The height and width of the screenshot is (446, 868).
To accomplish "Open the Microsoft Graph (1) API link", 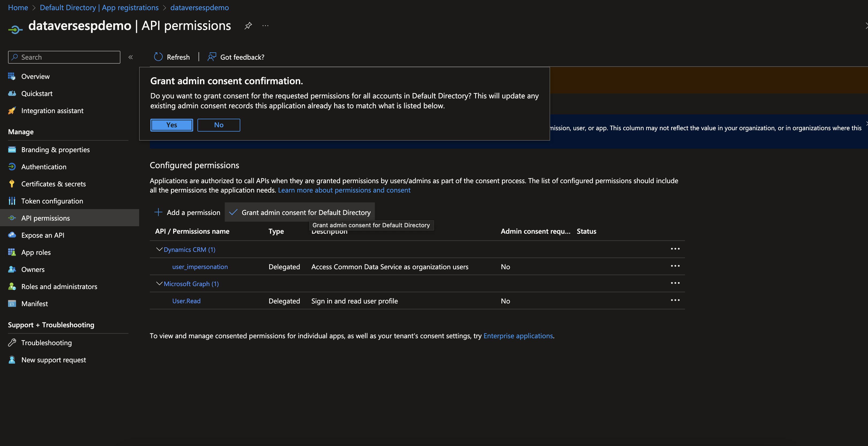I will pos(191,284).
